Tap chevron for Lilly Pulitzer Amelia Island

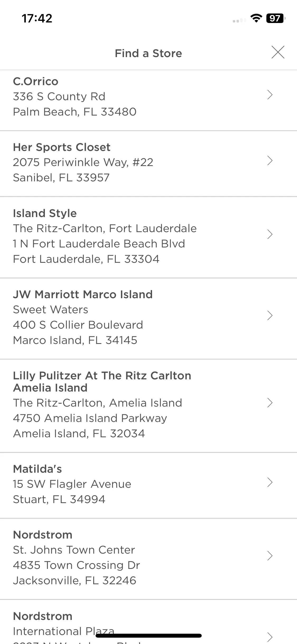270,403
